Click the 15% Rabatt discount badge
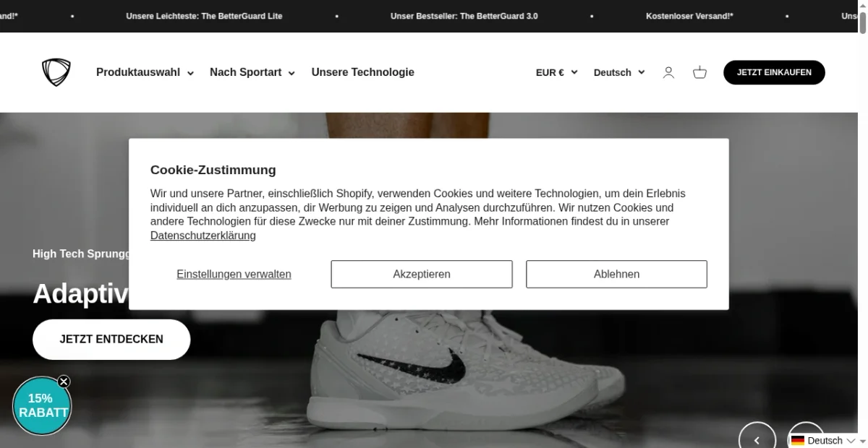Screen dimensions: 868x448 click(41, 406)
